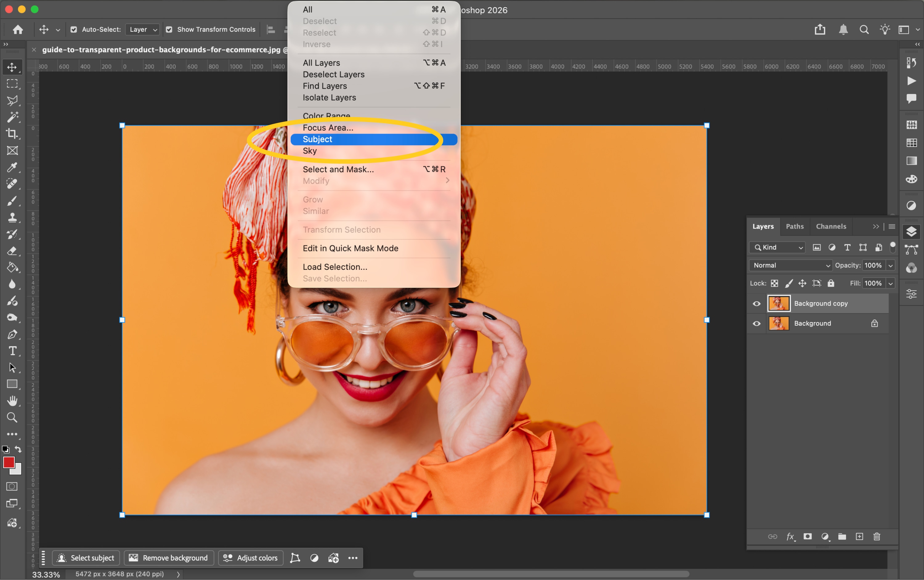Hide the Background copy layer
This screenshot has height=580, width=924.
coord(757,303)
